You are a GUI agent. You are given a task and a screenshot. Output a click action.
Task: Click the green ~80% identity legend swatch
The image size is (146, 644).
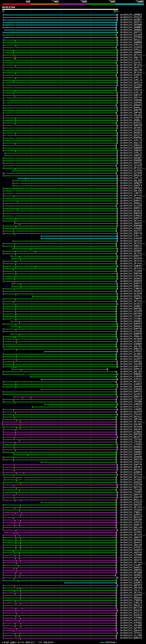[x=101, y=4]
